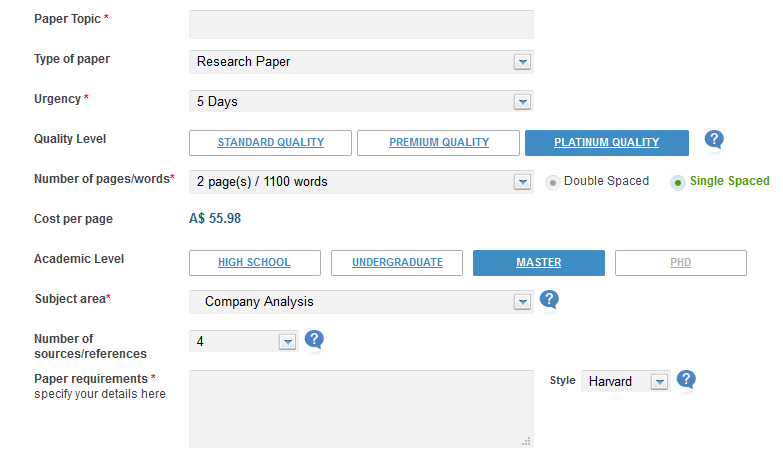783x464 pixels.
Task: Open the Style dropdown showing Harvard
Action: coord(626,382)
